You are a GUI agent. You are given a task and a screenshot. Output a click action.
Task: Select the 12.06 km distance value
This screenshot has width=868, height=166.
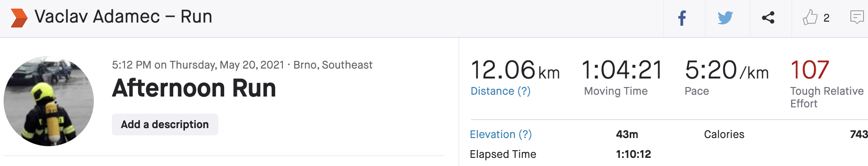515,70
